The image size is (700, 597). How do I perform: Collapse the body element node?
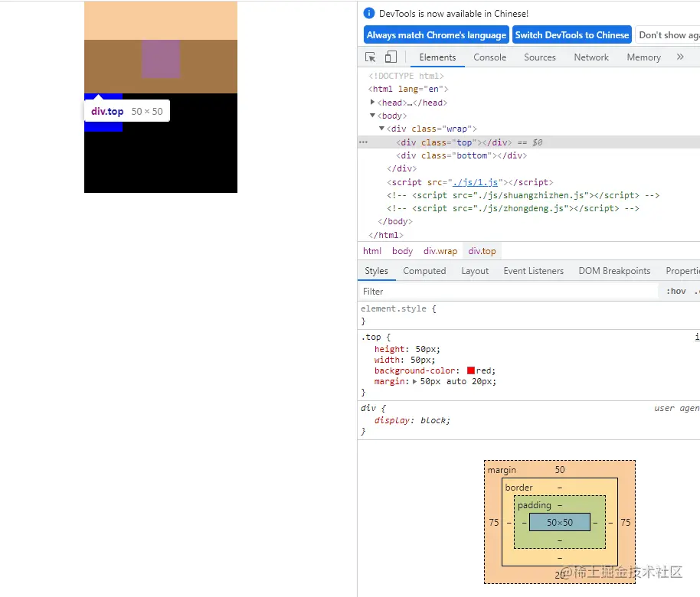(372, 115)
